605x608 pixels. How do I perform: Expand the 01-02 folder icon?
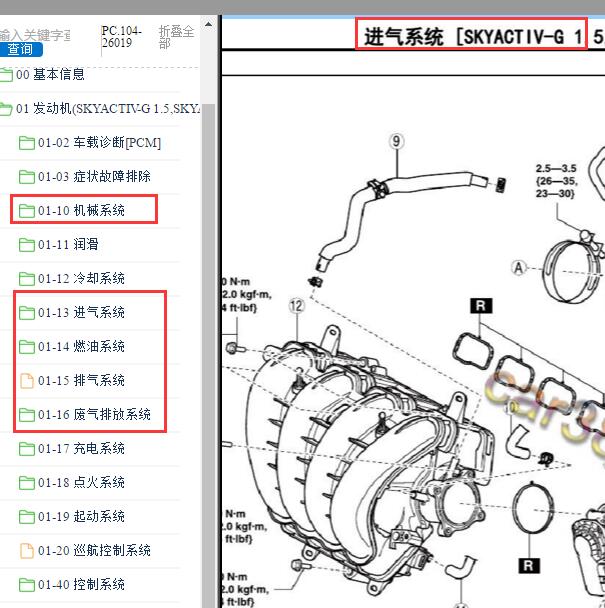27,143
